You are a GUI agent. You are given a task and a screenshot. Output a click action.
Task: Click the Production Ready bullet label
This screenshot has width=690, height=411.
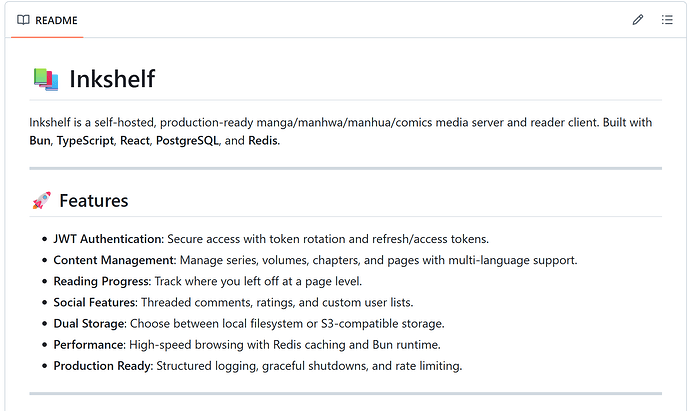coord(102,365)
